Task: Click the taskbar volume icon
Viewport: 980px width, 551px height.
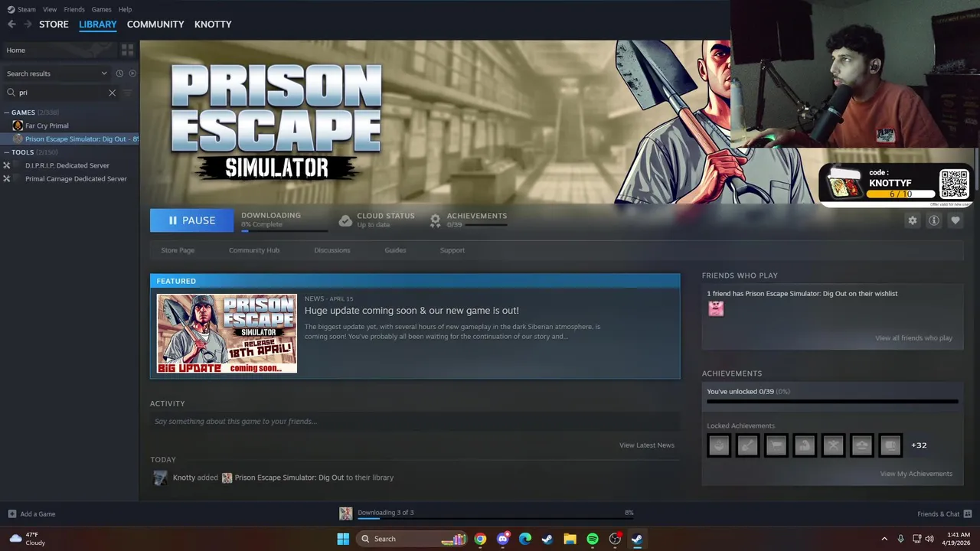Action: [x=929, y=539]
